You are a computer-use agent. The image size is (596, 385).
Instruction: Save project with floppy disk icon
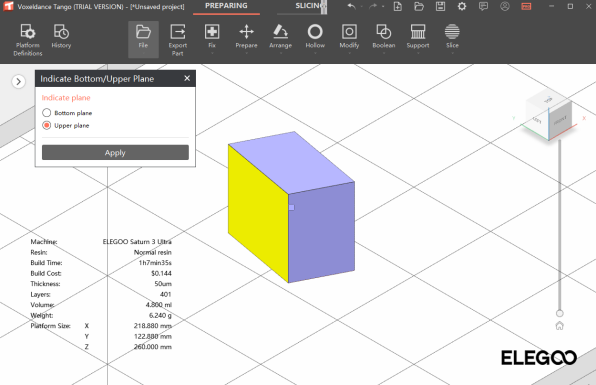coord(440,6)
